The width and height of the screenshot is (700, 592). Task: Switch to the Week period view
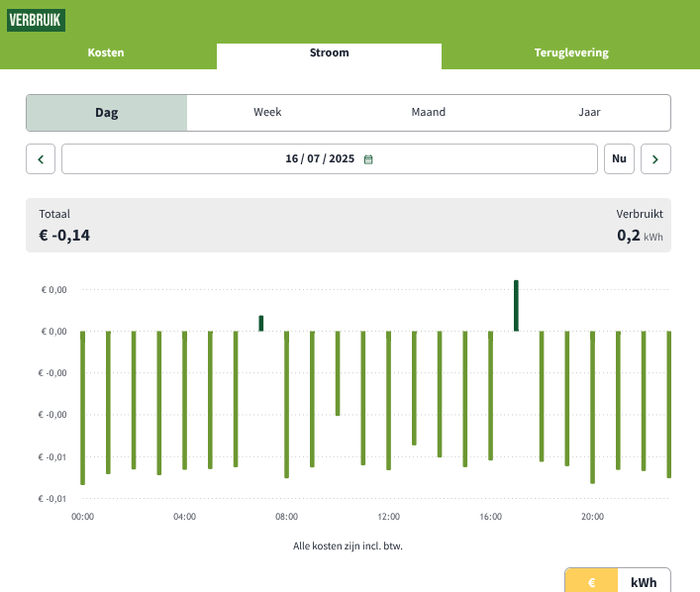pyautogui.click(x=267, y=113)
